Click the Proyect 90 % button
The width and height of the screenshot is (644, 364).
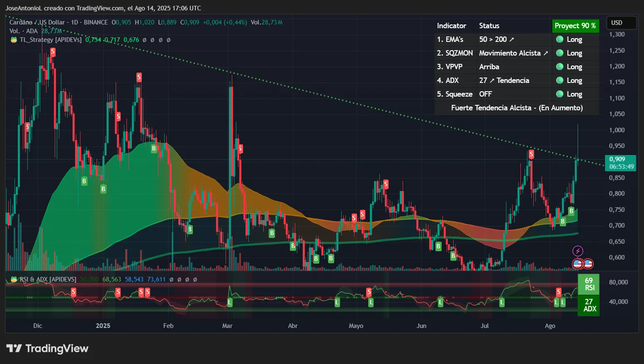[x=576, y=25]
